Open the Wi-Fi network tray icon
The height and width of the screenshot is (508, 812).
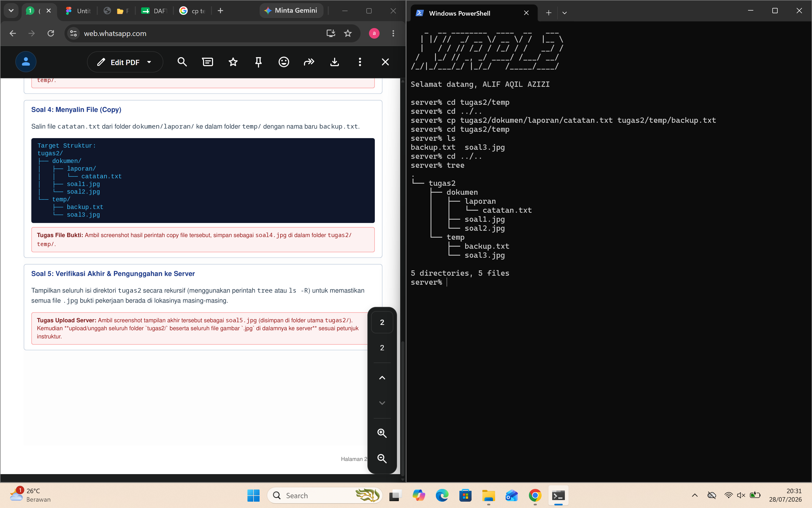728,495
